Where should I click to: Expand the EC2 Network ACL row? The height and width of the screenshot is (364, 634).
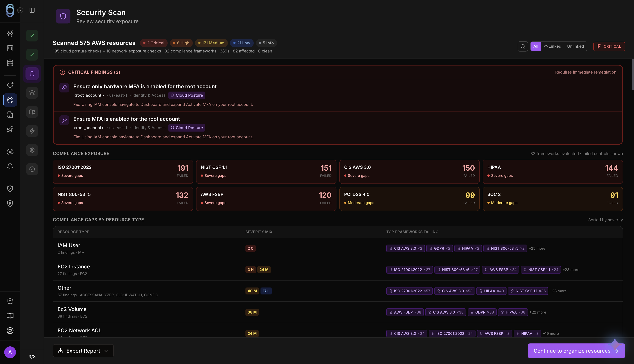point(338,330)
